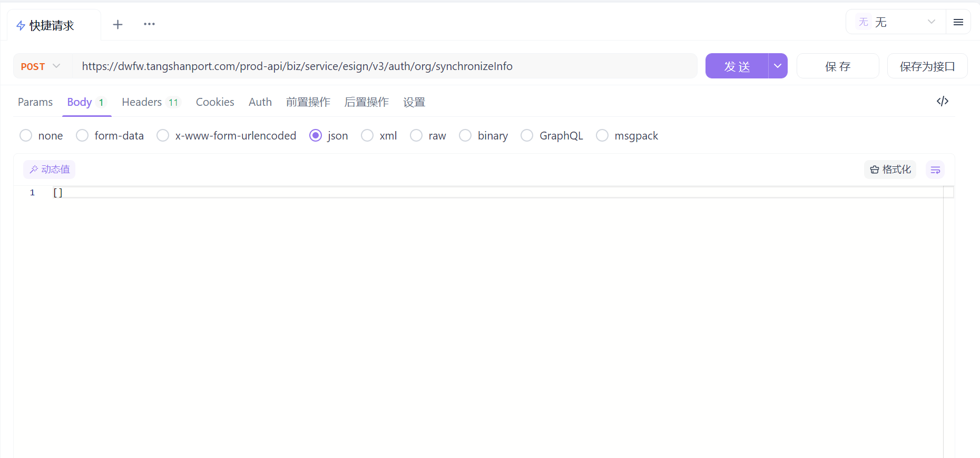Image resolution: width=980 pixels, height=458 pixels.
Task: Open the three-dots more options menu
Action: click(x=149, y=24)
